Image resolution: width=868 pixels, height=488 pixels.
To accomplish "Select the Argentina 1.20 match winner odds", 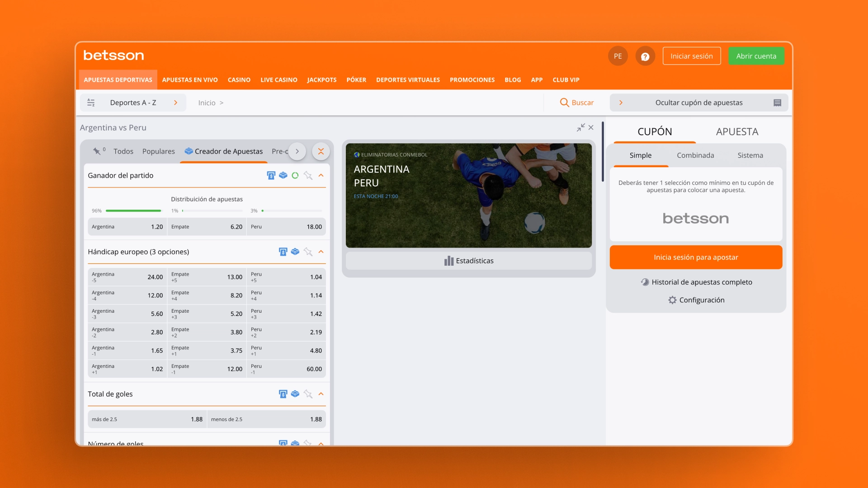I will (127, 227).
